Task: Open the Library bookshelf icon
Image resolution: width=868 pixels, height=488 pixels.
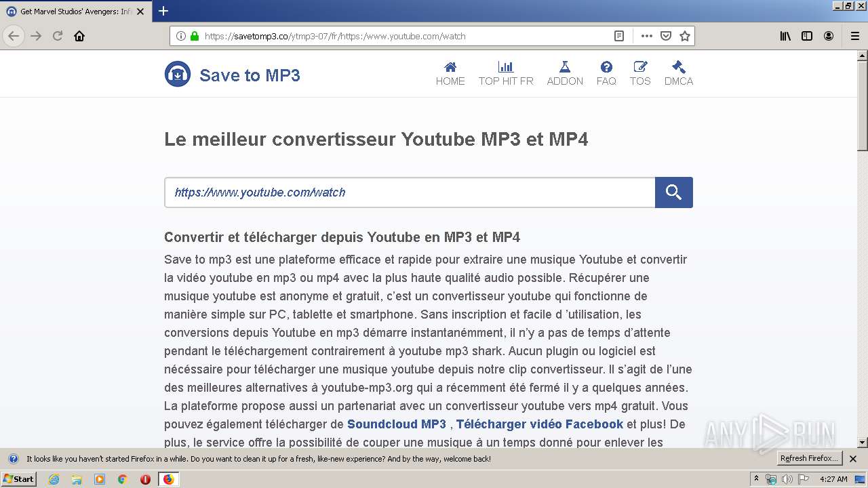Action: tap(785, 36)
